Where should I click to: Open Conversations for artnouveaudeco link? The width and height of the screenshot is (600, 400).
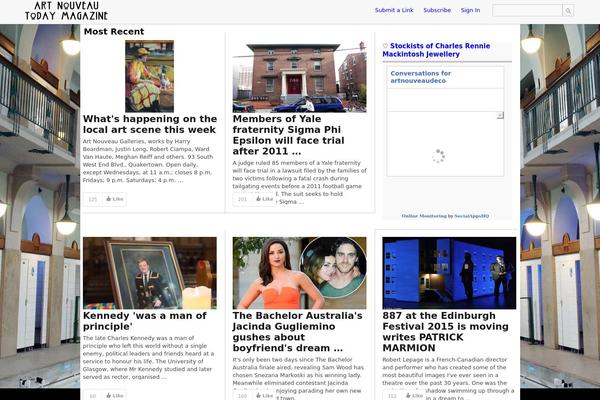[421, 77]
